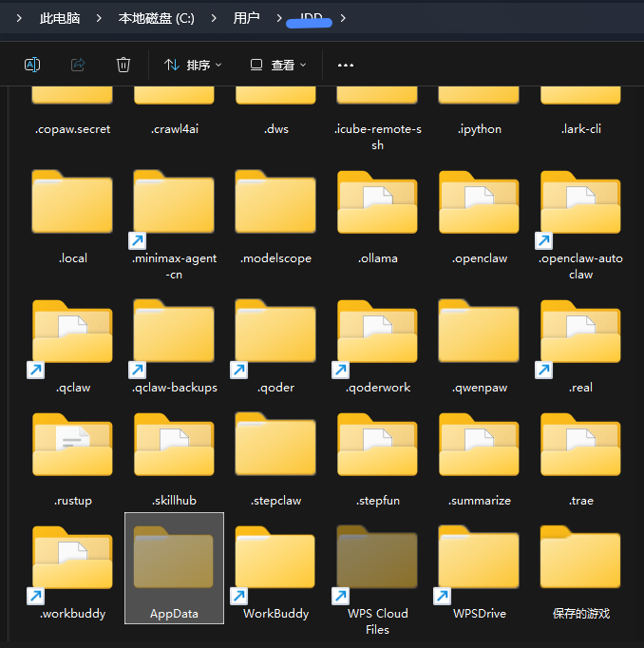Select the .skillhub folder icon
The width and height of the screenshot is (644, 648).
pyautogui.click(x=174, y=445)
